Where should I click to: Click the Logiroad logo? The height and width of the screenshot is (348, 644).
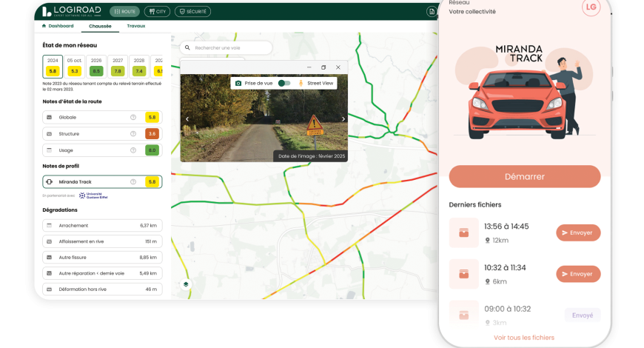point(72,11)
